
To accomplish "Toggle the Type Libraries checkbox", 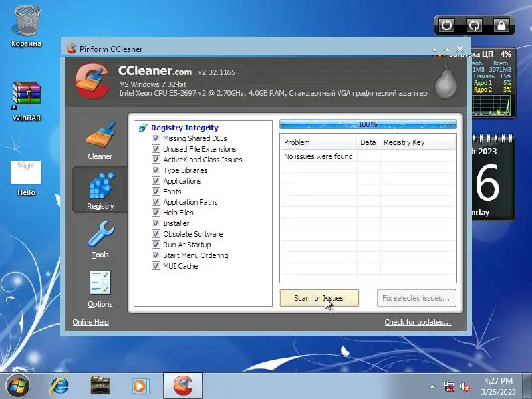I will coord(156,170).
